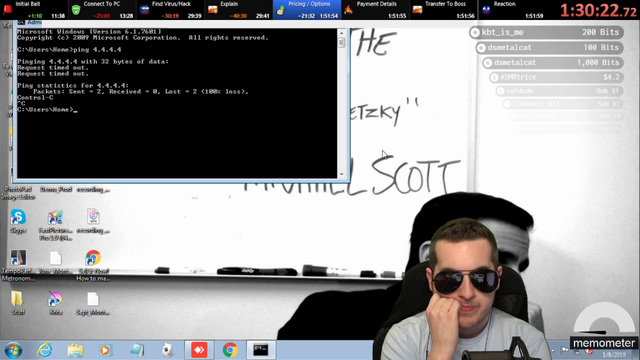Open Windows Explorer from the taskbar
The height and width of the screenshot is (360, 640).
pos(75,350)
